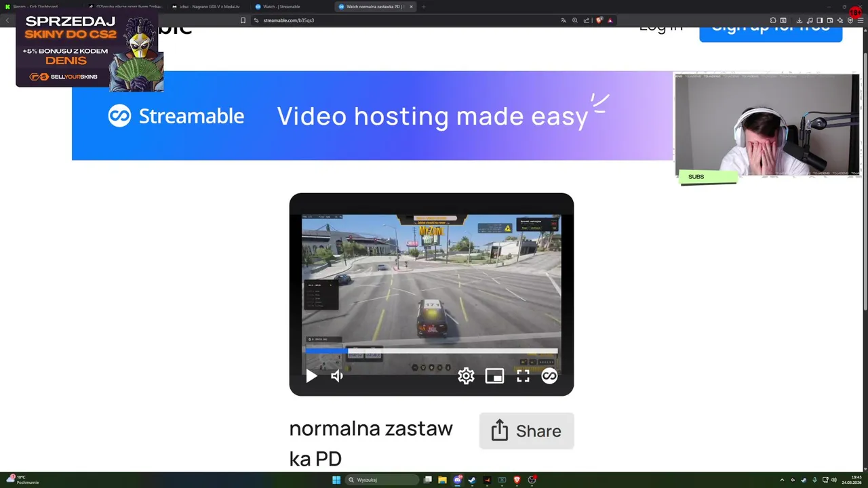This screenshot has height=488, width=868.
Task: Click the Share button below the video
Action: [526, 431]
